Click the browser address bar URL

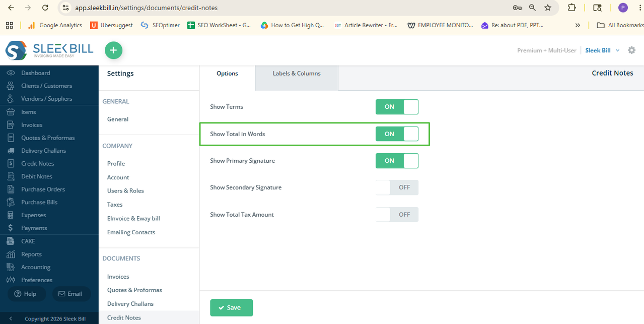pyautogui.click(x=147, y=8)
